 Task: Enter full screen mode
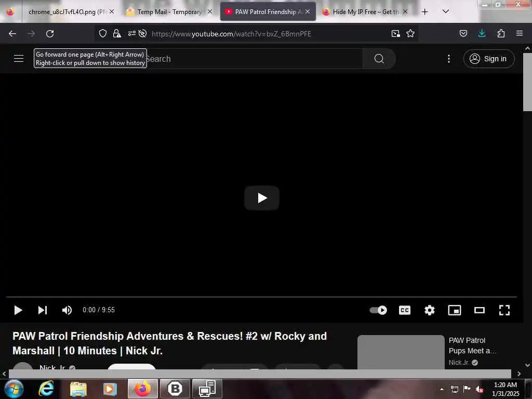[504, 310]
